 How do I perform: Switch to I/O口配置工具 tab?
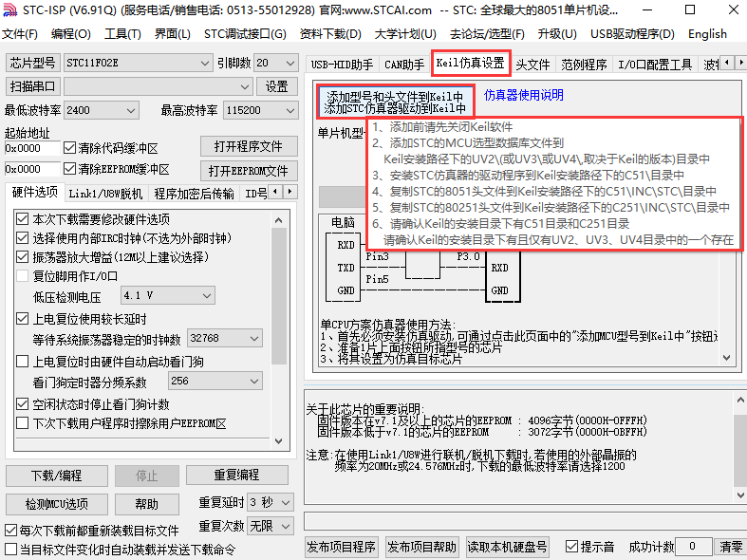coord(655,65)
